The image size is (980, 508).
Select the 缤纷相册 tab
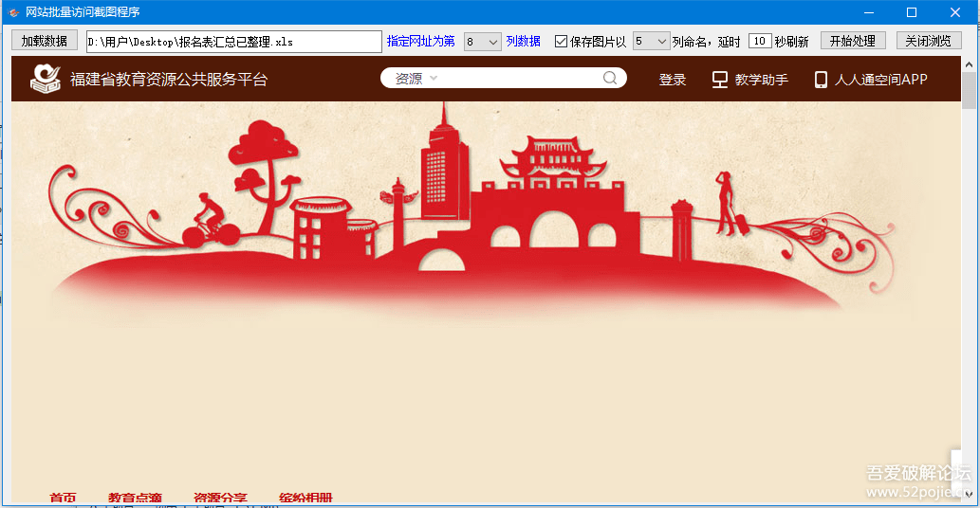[x=305, y=498]
